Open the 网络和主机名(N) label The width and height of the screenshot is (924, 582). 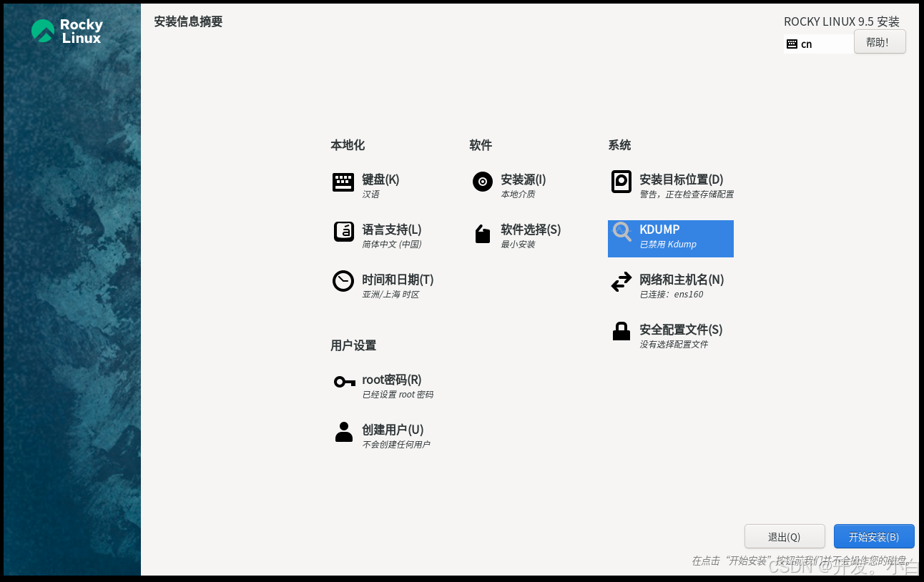682,280
